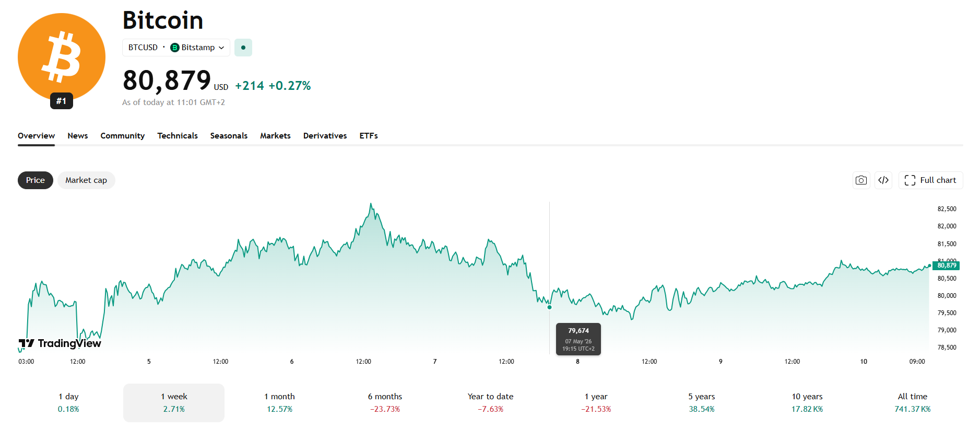Click the #1 rank badge

coord(62,101)
